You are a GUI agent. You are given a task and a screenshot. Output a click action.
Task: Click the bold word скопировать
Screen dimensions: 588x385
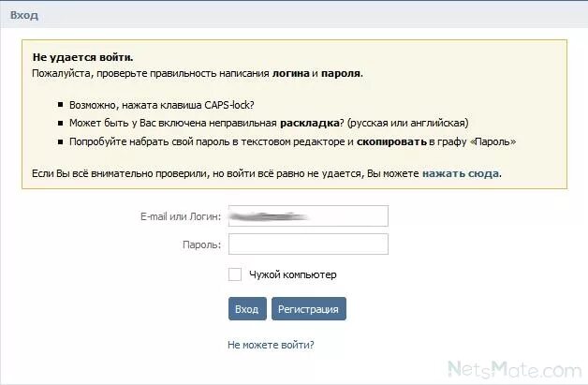pyautogui.click(x=391, y=141)
